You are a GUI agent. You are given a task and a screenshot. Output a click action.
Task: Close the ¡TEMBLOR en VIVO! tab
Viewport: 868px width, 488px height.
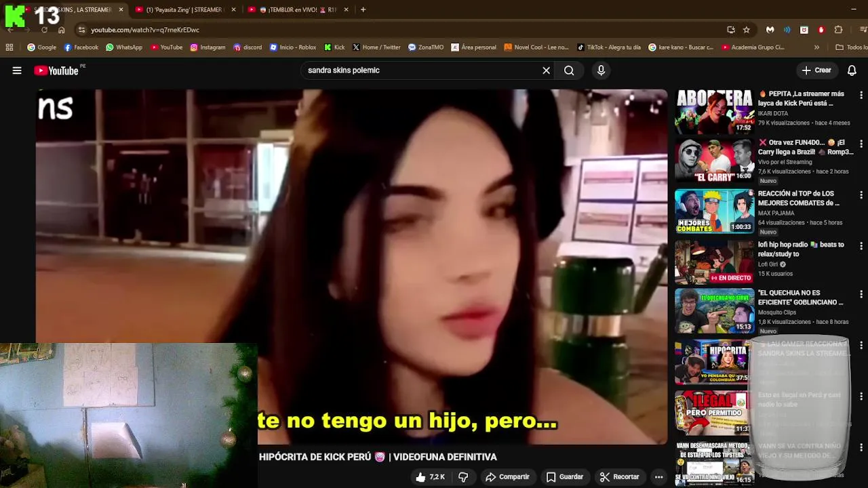coord(346,9)
